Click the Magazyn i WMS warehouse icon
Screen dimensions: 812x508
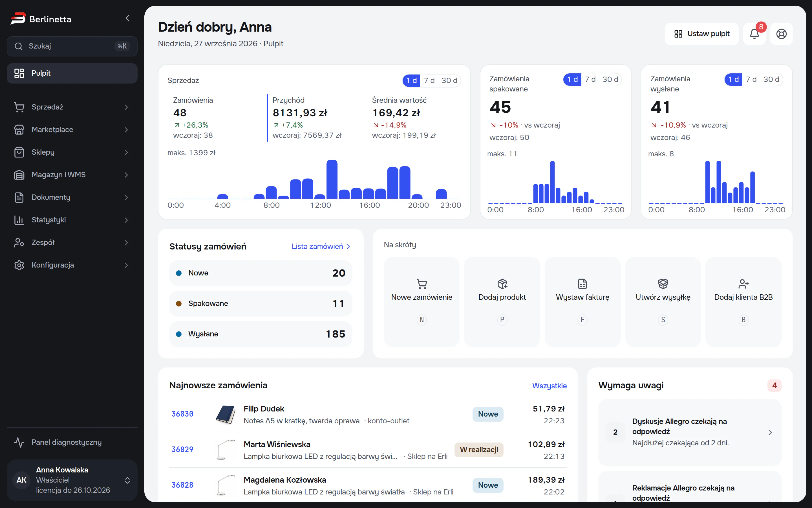[19, 175]
